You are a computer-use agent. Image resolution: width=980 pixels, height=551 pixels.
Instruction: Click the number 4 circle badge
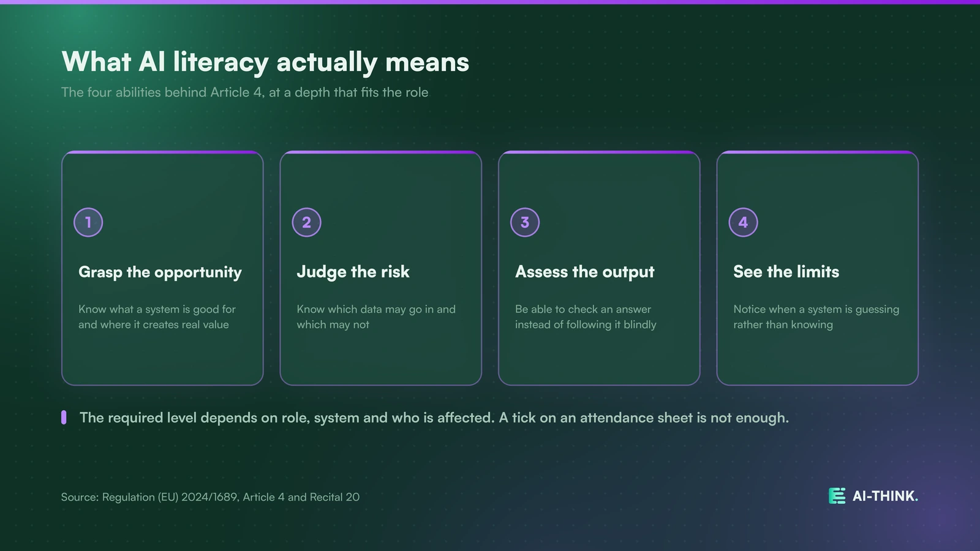click(x=744, y=222)
